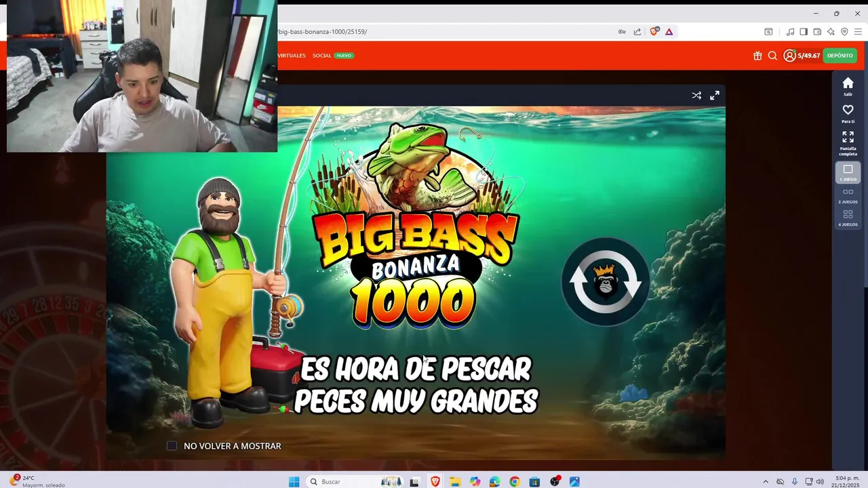Open Microsoft Edge from the taskbar
Viewport: 868px width, 488px height.
[x=495, y=482]
